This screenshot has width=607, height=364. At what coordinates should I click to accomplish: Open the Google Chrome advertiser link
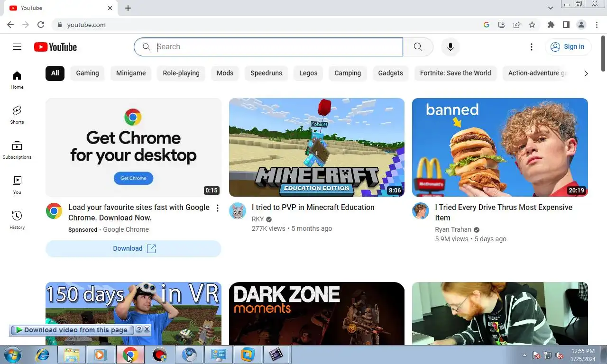click(x=126, y=229)
